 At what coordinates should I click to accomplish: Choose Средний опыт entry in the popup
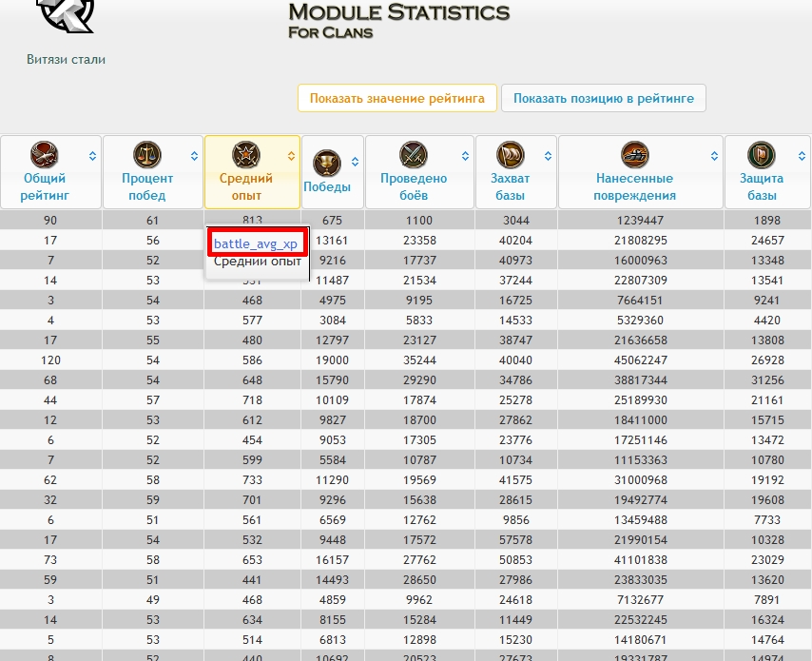(x=257, y=262)
